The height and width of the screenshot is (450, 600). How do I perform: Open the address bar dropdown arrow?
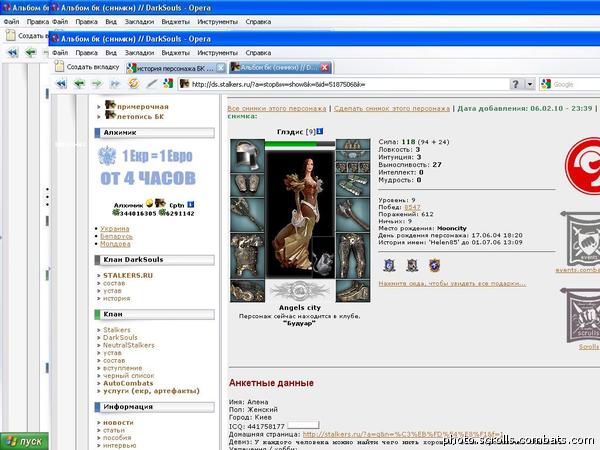click(x=530, y=84)
